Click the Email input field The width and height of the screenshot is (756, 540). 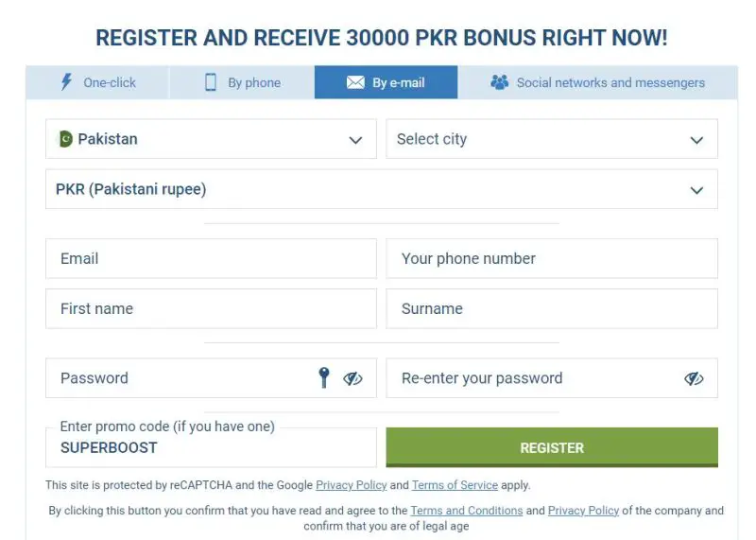point(211,258)
